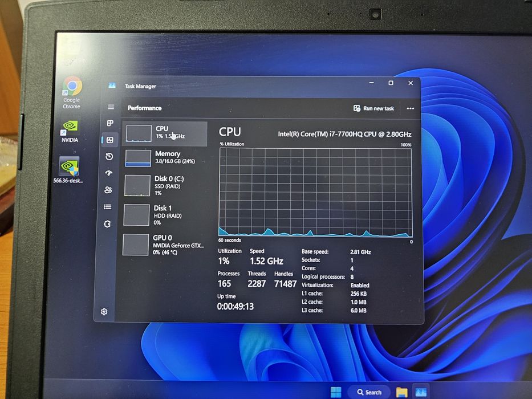Image resolution: width=532 pixels, height=399 pixels.
Task: Click the Virtualization Enabled value
Action: point(360,286)
